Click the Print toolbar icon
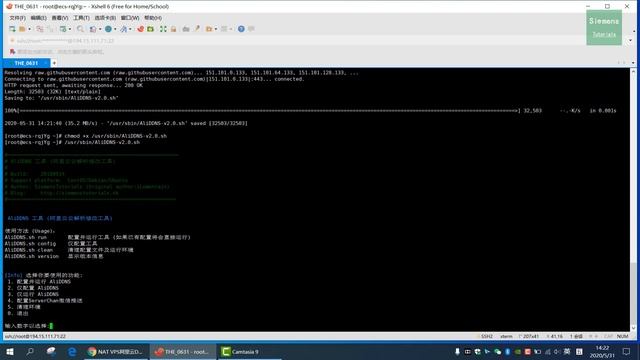640x360 pixels. tap(93, 29)
